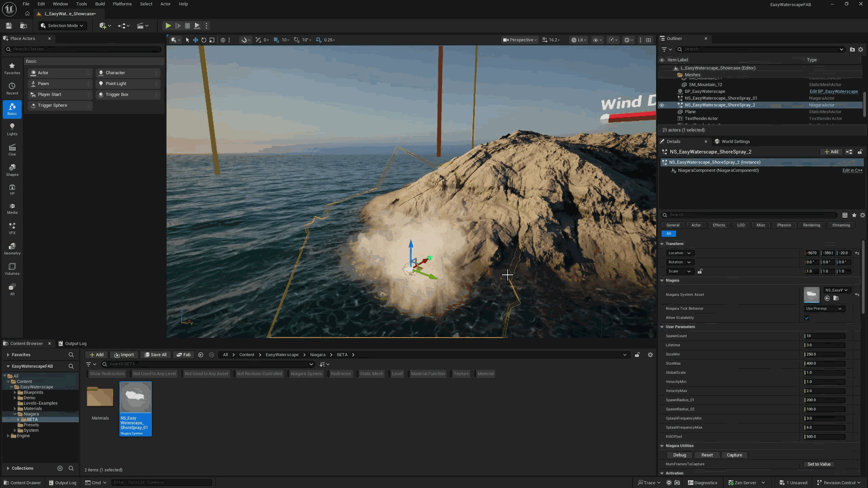Open the Lit view mode dropdown

(x=579, y=40)
